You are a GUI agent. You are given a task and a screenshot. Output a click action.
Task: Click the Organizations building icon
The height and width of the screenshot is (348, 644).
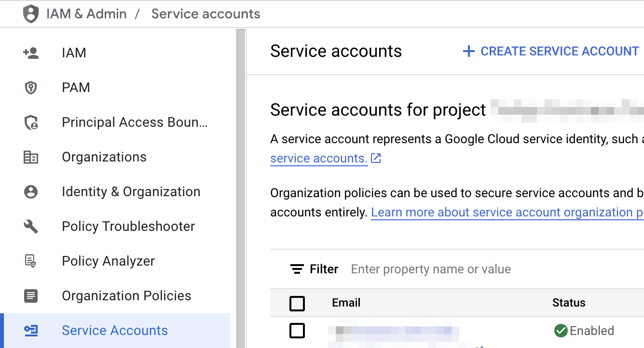(x=31, y=157)
